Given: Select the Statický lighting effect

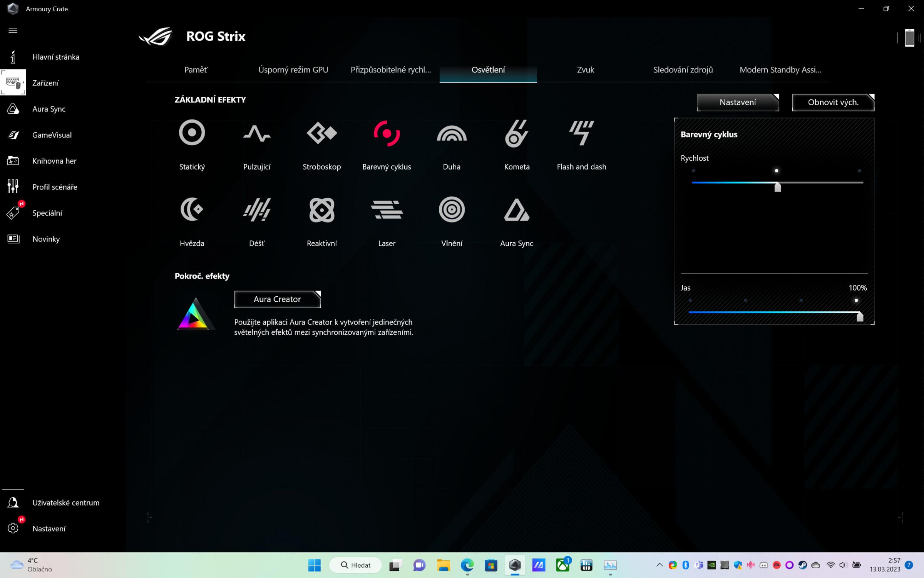Looking at the screenshot, I should coord(192,133).
